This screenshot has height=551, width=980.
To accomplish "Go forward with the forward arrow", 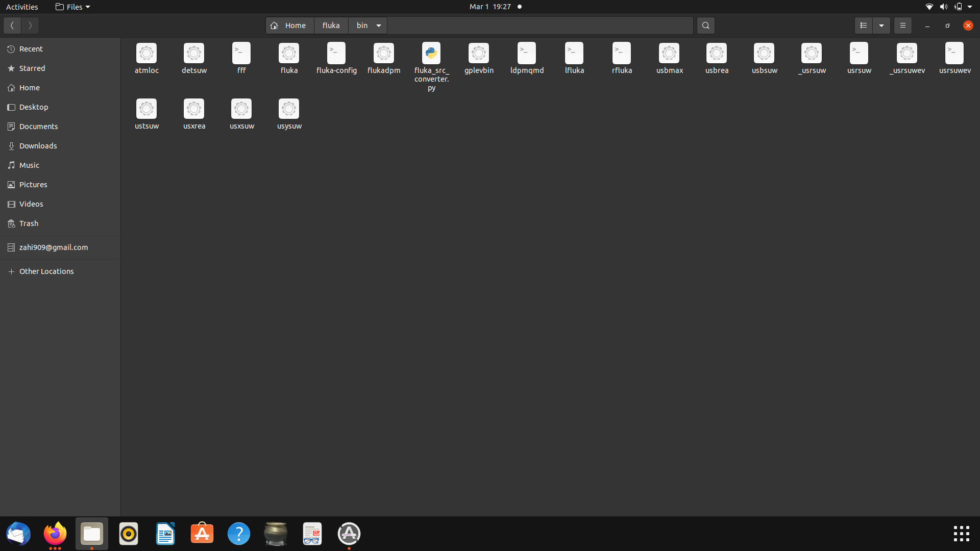I will click(30, 26).
